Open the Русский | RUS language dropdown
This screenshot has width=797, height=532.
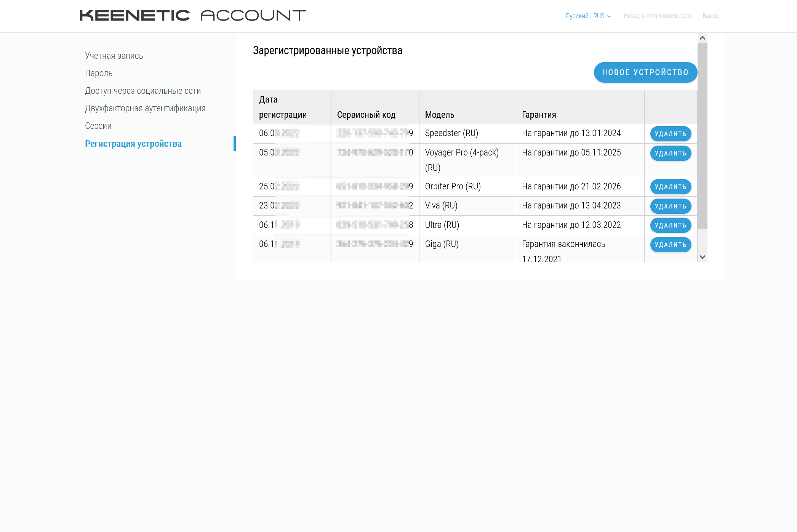[588, 16]
